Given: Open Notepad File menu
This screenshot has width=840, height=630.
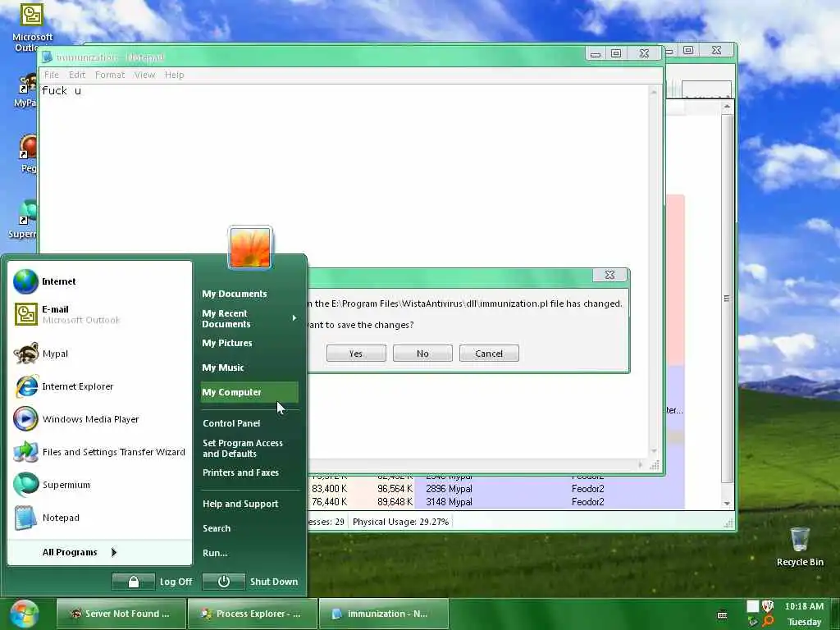Looking at the screenshot, I should [52, 75].
